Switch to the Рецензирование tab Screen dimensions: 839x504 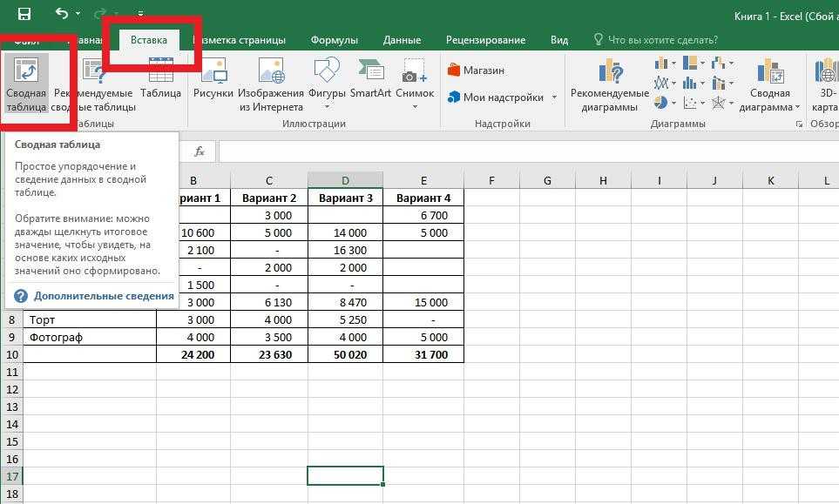[x=486, y=40]
